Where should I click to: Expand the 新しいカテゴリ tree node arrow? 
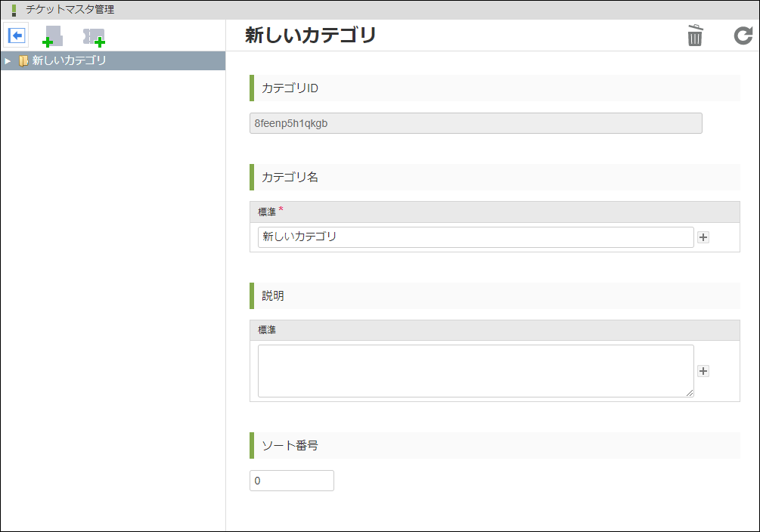[x=8, y=61]
